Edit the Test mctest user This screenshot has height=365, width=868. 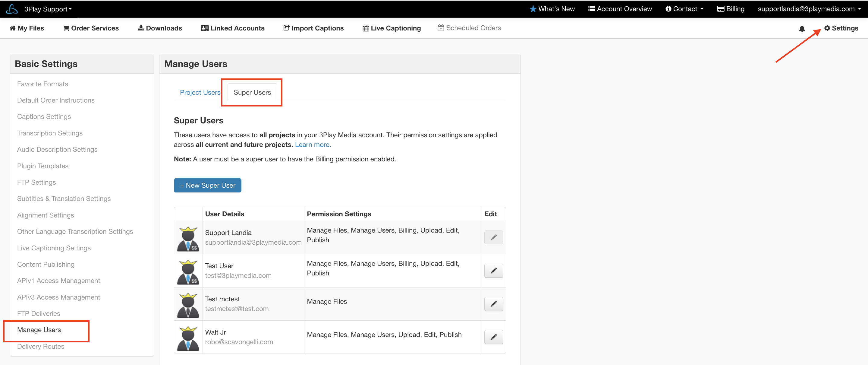[494, 304]
